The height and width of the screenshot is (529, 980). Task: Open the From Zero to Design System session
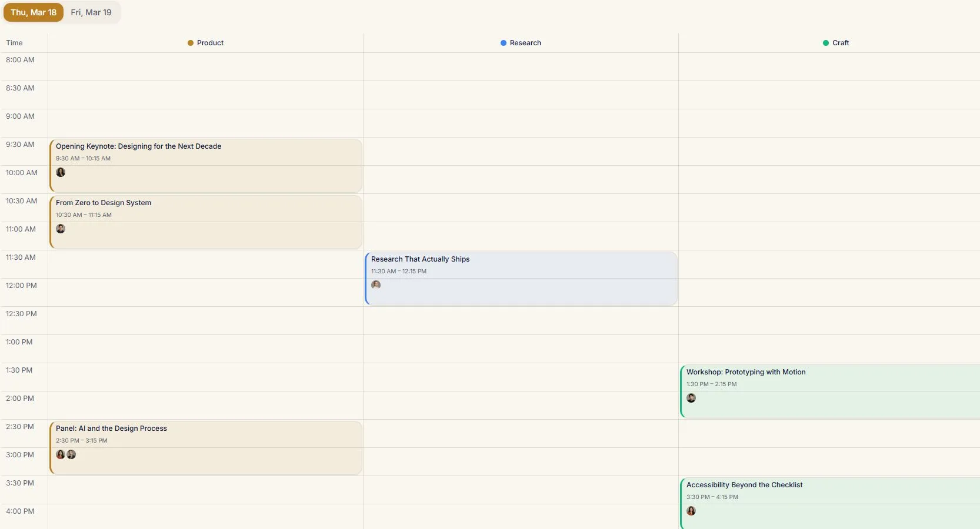(206, 222)
